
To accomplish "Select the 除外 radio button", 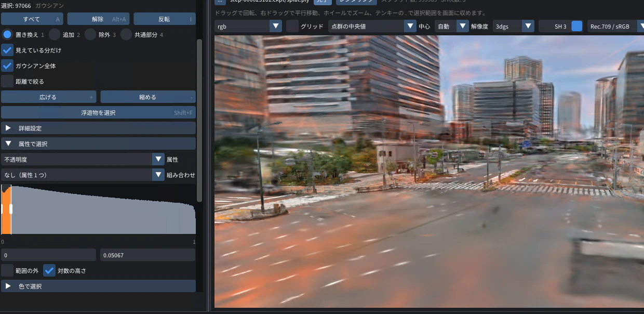I will 90,35.
